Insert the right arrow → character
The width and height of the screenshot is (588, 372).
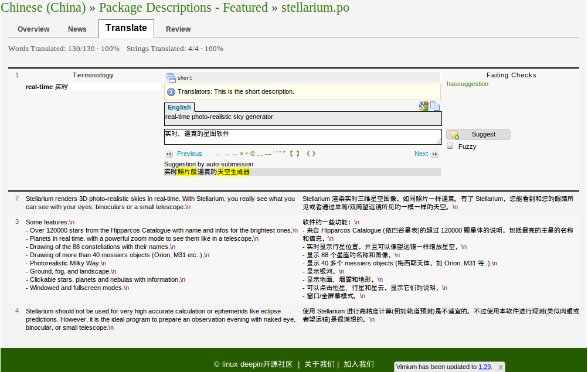[226, 154]
